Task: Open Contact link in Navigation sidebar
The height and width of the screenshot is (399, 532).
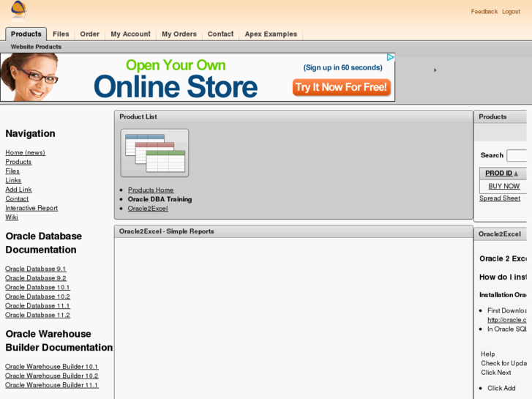Action: pos(17,198)
